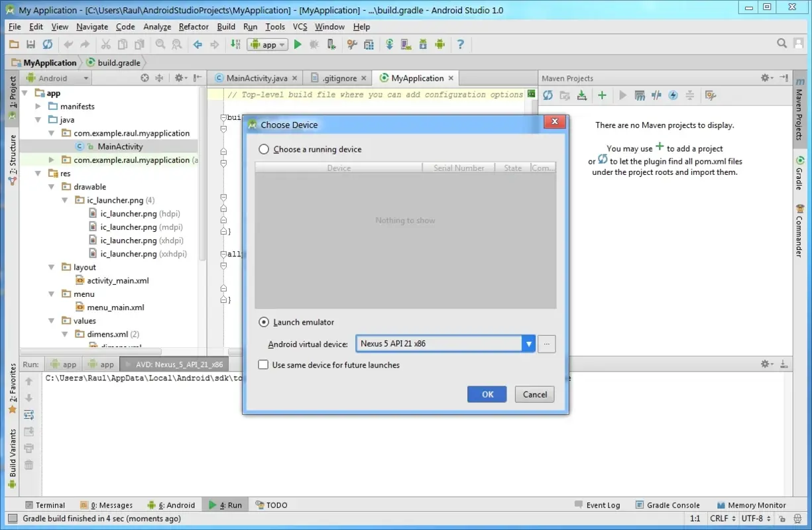Check Use same device for future launches

263,364
